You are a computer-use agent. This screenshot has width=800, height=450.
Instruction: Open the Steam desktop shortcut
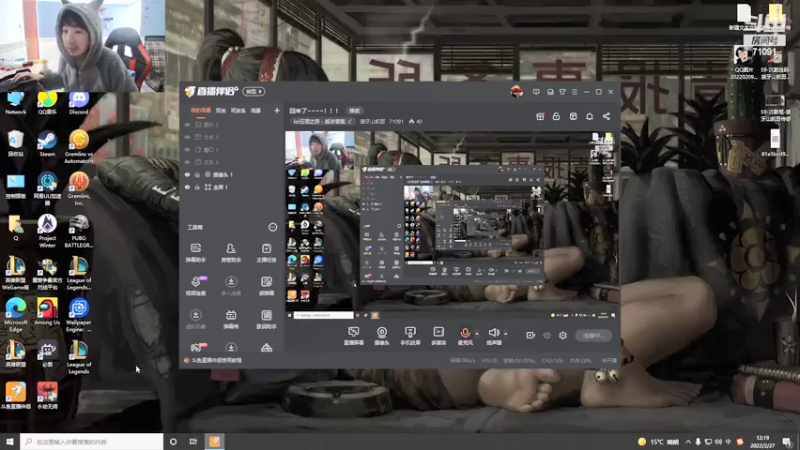(x=47, y=144)
